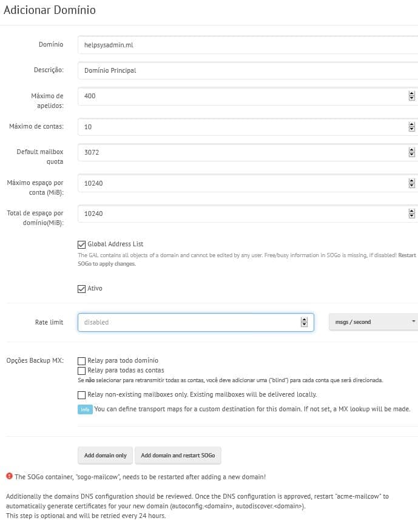
Task: Click the Descrição text field
Action: [243, 70]
